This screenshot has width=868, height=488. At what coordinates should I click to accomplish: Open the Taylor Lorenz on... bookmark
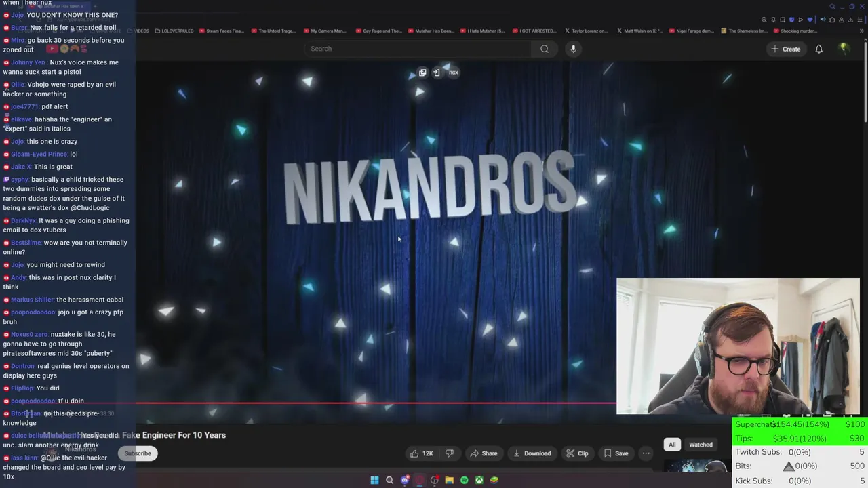coord(586,31)
